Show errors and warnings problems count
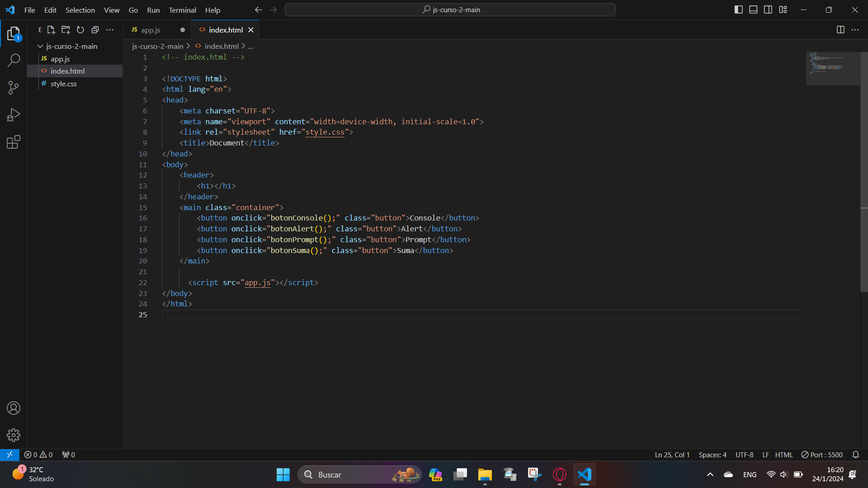Image resolution: width=868 pixels, height=488 pixels. (x=38, y=455)
